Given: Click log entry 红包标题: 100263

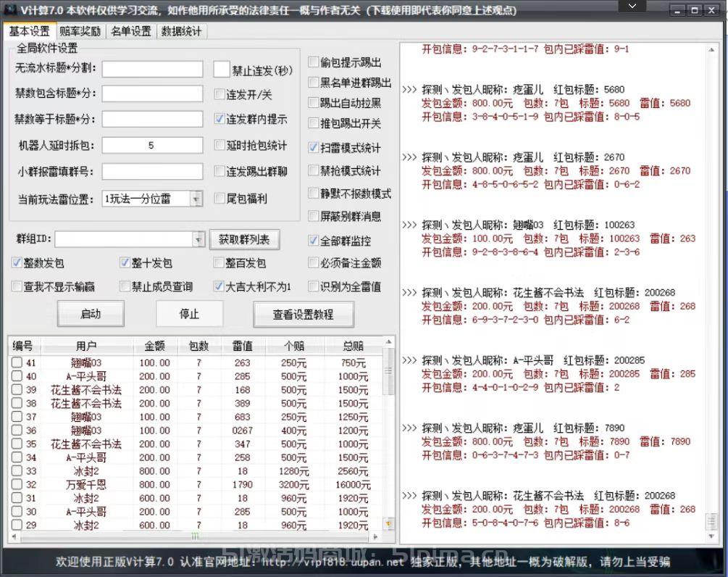Looking at the screenshot, I should [x=593, y=225].
